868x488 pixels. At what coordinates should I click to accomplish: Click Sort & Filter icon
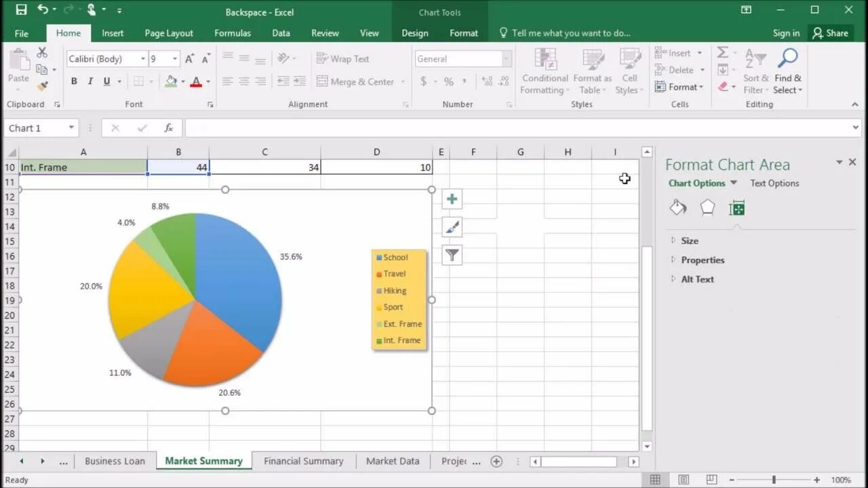(755, 58)
